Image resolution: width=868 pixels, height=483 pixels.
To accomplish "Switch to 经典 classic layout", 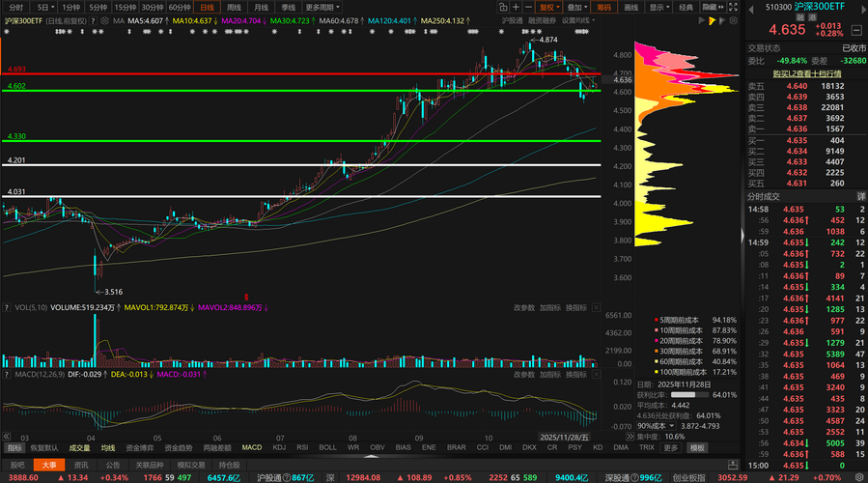I will (686, 7).
